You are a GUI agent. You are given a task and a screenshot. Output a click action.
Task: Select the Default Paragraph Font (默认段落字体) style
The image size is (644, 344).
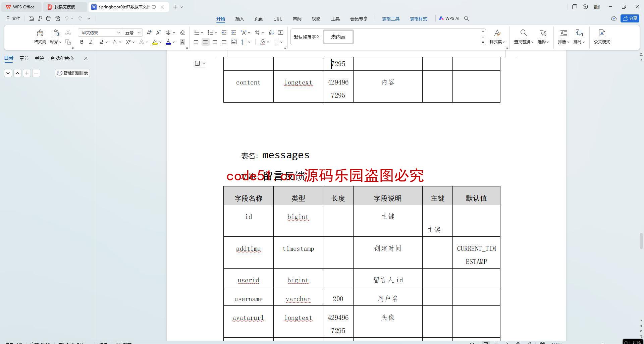pos(307,37)
